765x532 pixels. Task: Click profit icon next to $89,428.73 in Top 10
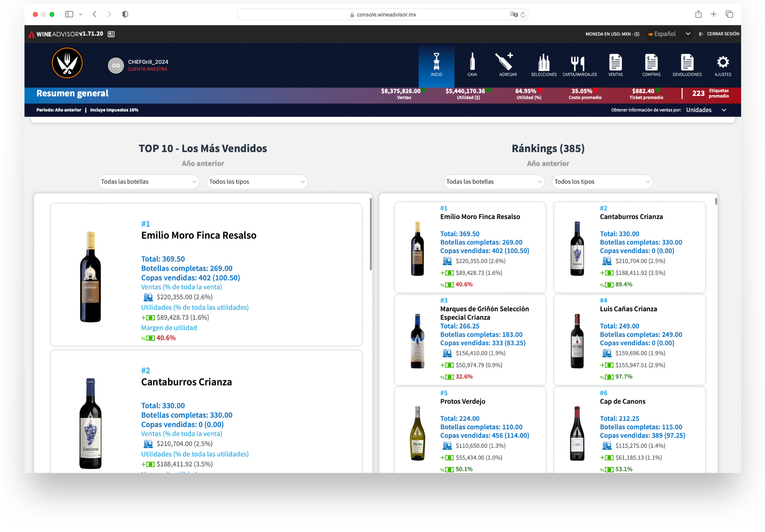click(148, 318)
